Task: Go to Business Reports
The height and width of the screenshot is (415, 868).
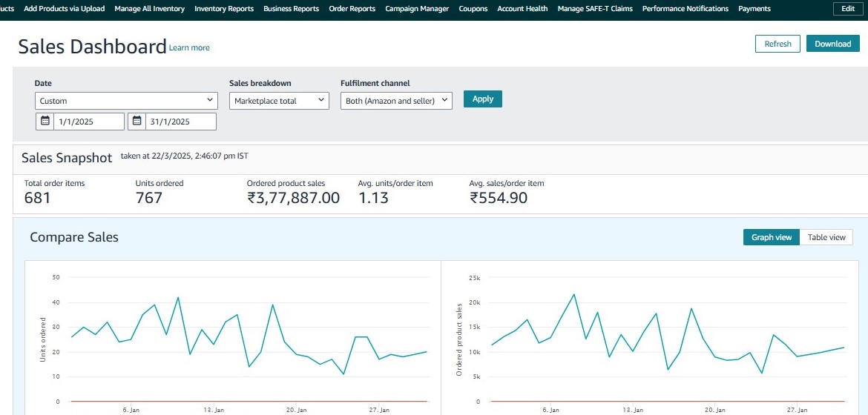Action: [291, 9]
